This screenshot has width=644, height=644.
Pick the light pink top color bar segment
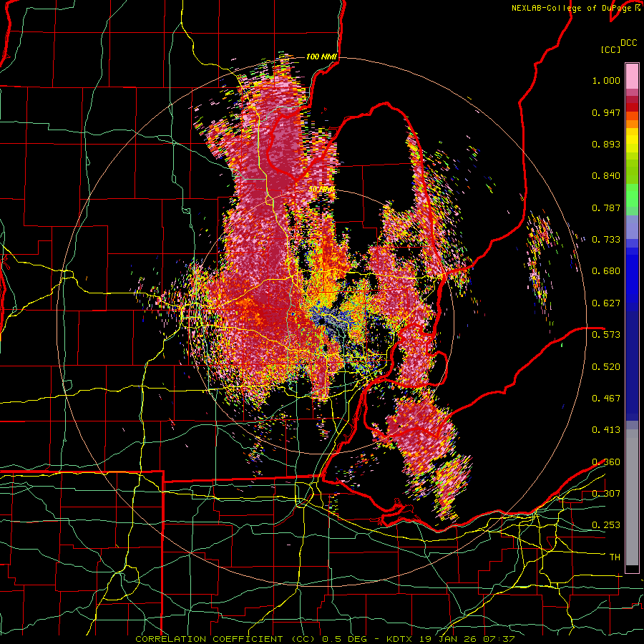[632, 76]
